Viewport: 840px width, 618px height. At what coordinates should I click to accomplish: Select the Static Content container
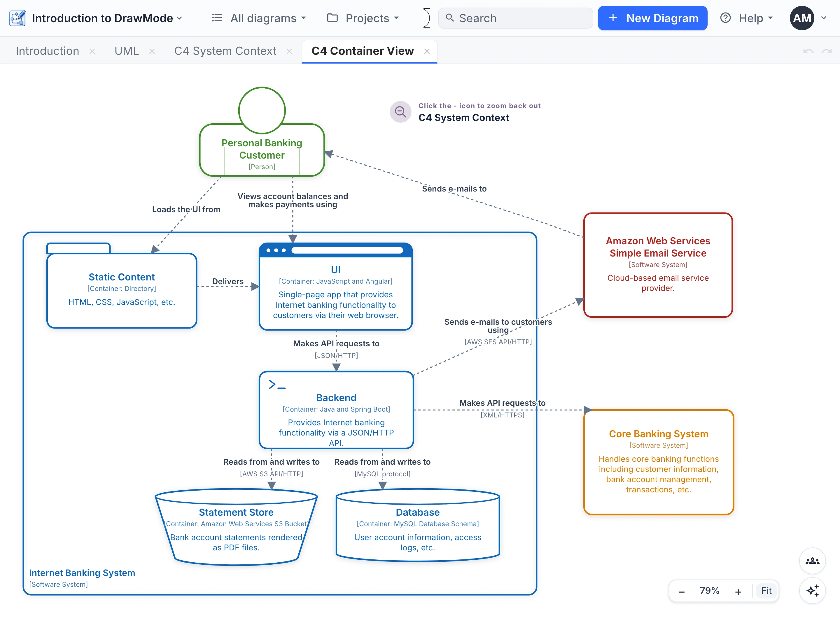122,290
